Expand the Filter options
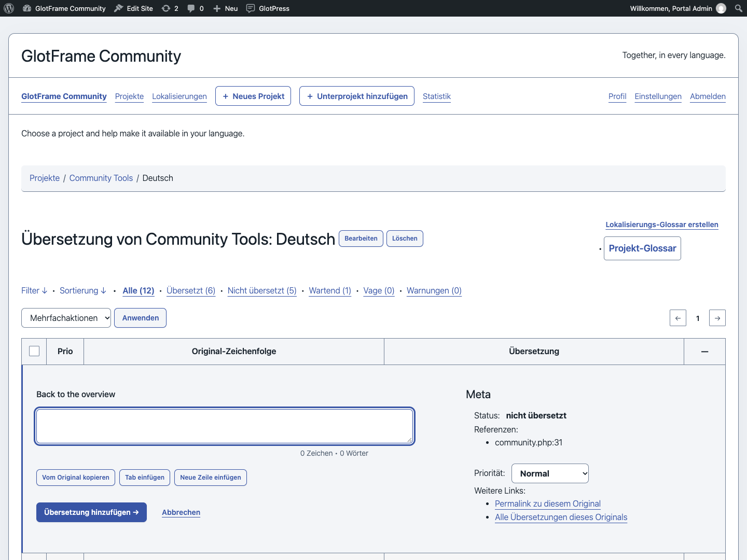 34,290
